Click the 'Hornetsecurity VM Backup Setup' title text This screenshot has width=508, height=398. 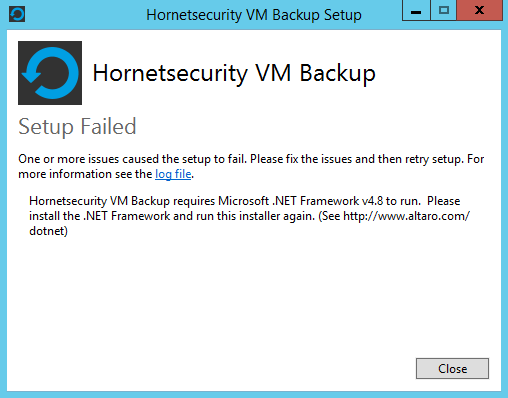click(x=254, y=15)
